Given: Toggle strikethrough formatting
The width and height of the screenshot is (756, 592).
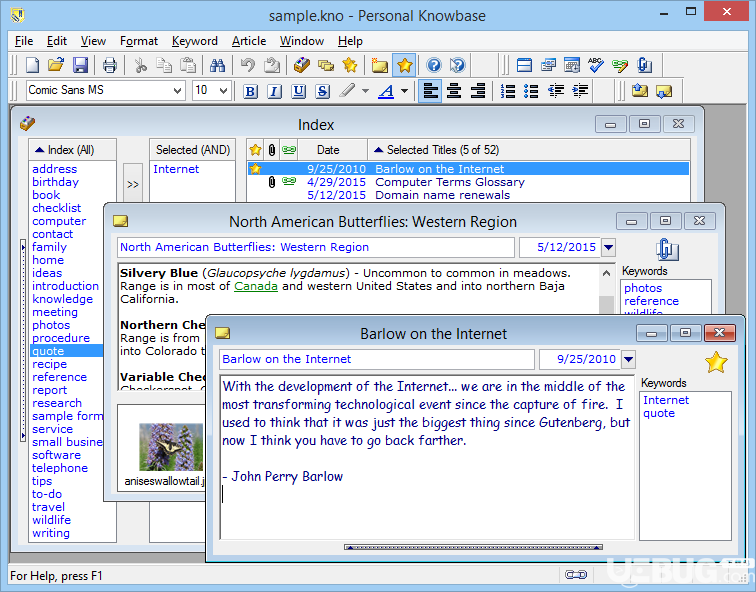Looking at the screenshot, I should (322, 91).
